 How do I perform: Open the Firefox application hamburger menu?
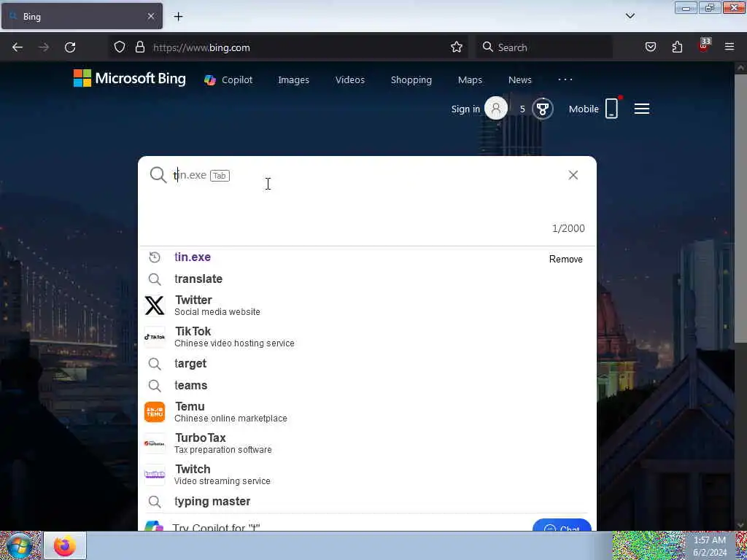click(729, 47)
